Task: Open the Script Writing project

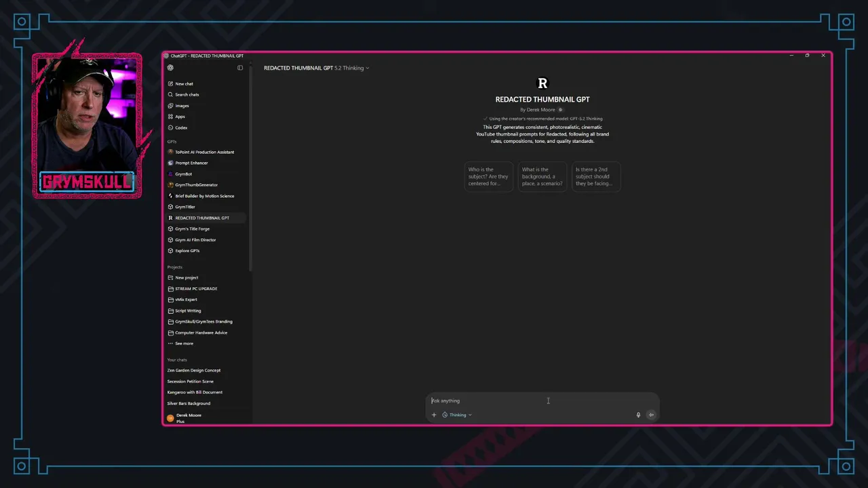Action: (205, 310)
